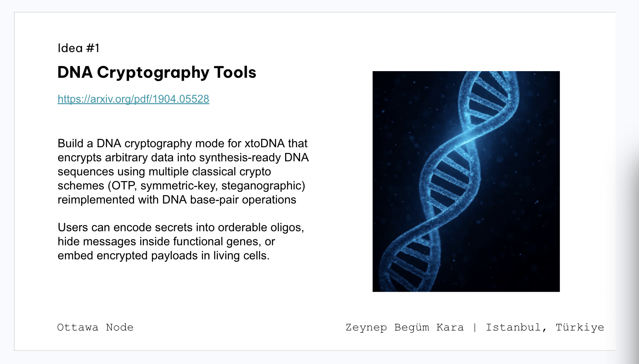Select the DNA double helix image
Screen dimensions: 639x364
tap(466, 181)
